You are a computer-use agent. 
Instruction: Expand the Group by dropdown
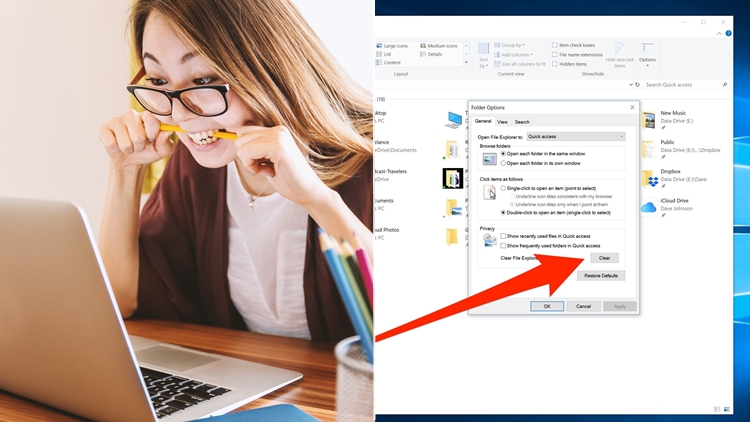509,45
